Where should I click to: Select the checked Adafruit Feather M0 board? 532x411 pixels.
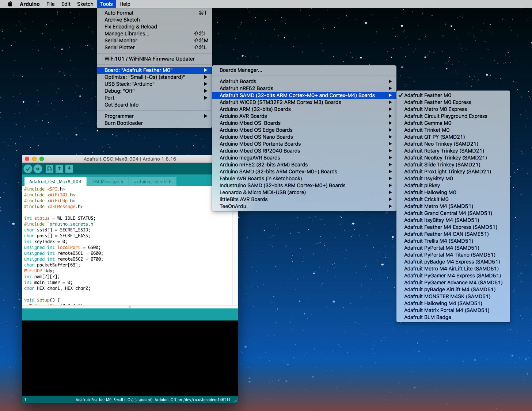[427, 95]
